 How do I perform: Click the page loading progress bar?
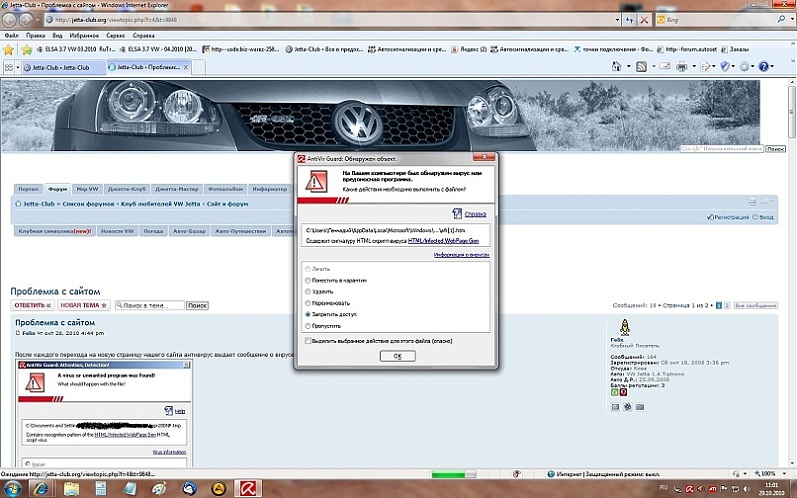tap(453, 474)
